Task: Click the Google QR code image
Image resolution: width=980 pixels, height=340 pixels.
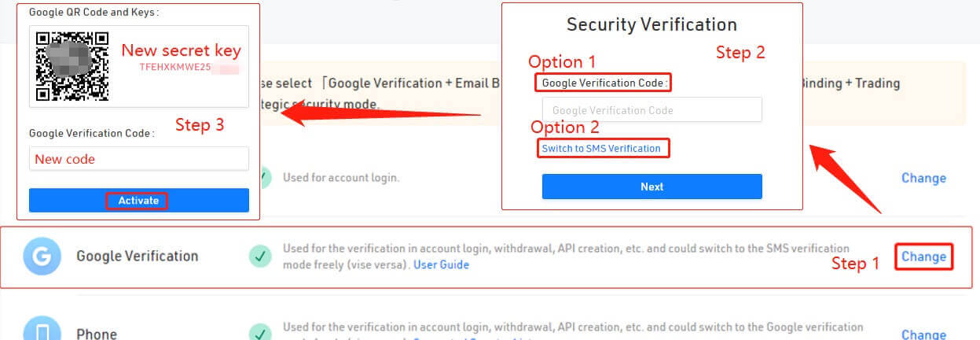Action: [72, 66]
